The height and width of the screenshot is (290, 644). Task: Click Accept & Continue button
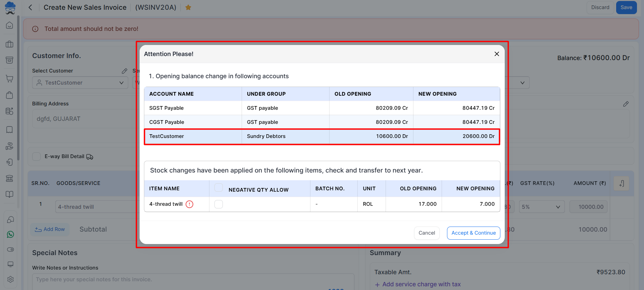tap(473, 233)
